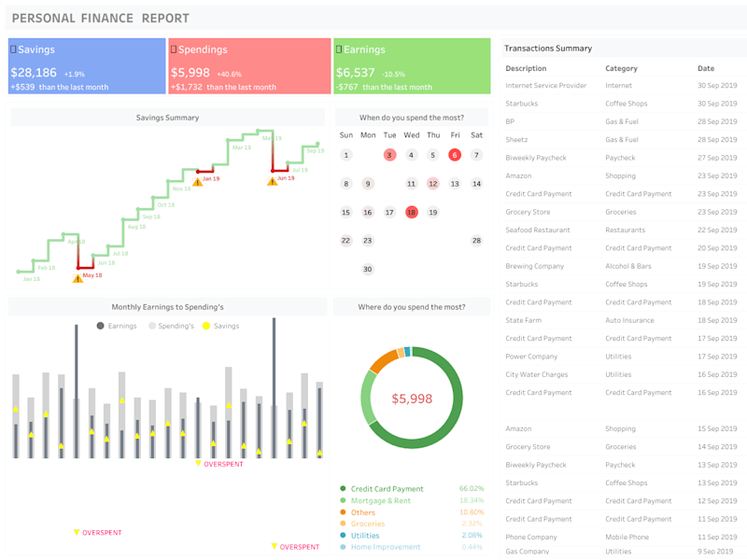Click Jan 18 point on savings line

pyautogui.click(x=19, y=272)
